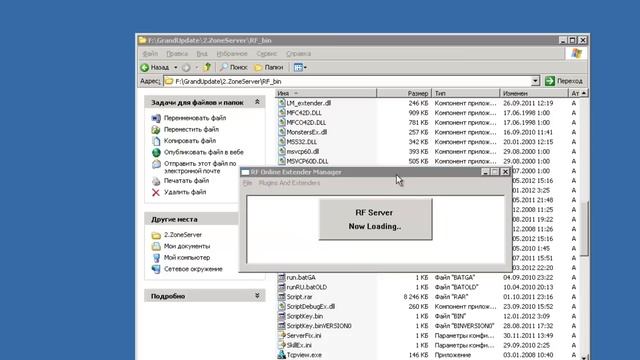The image size is (640, 360).
Task: Click the rename file icon in tasks panel
Action: point(156,118)
